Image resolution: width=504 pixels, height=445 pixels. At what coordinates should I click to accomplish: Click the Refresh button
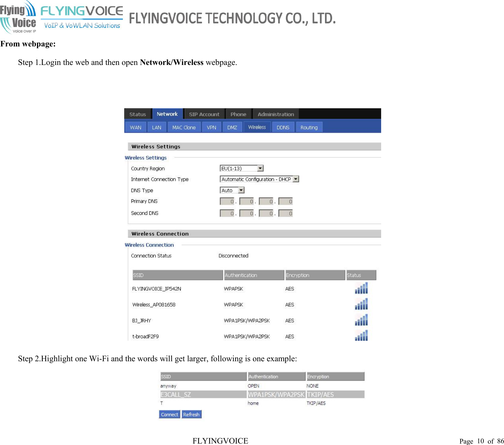click(x=191, y=415)
